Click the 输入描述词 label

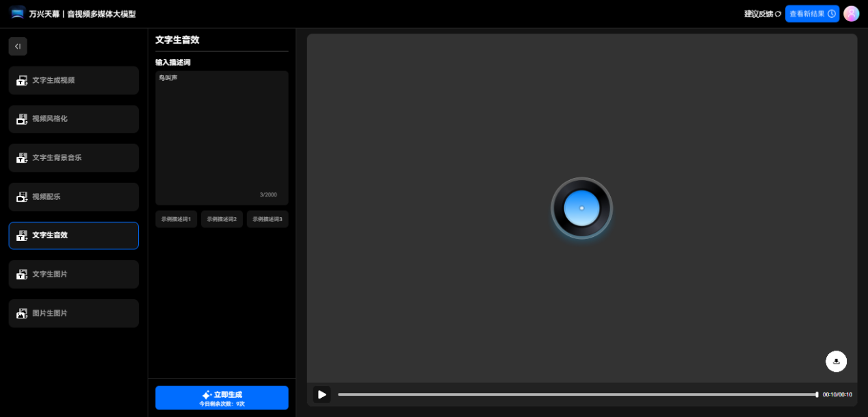click(x=173, y=62)
